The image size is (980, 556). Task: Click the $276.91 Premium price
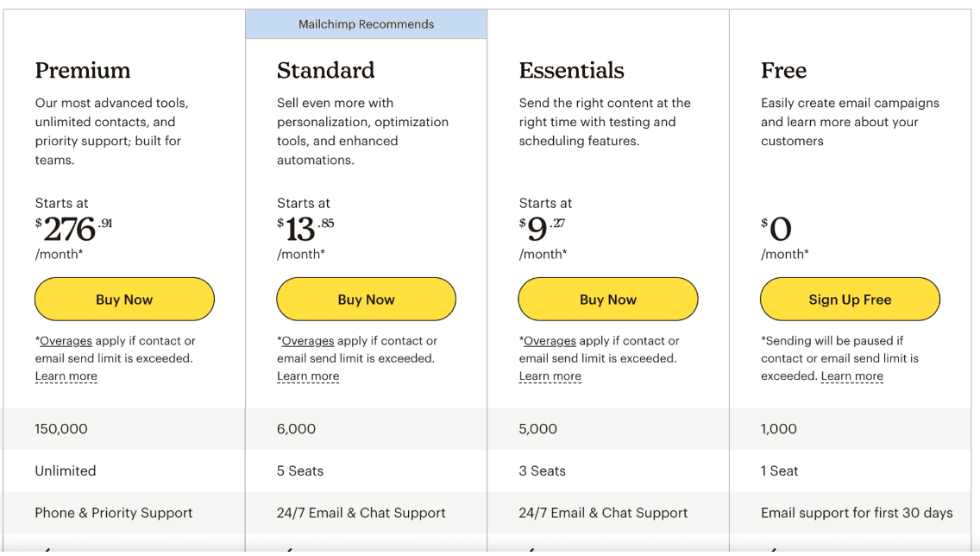73,228
